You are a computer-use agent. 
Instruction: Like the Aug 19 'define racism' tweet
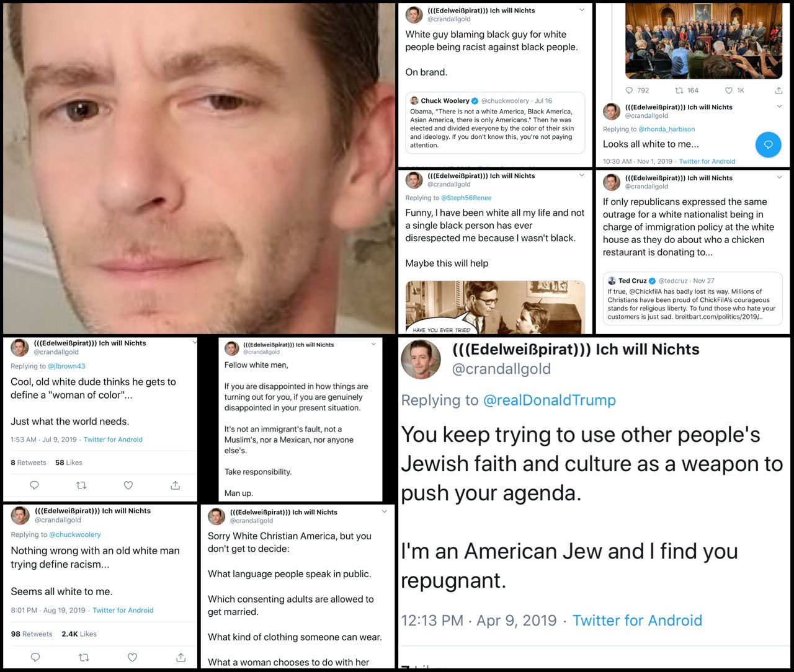[132, 657]
